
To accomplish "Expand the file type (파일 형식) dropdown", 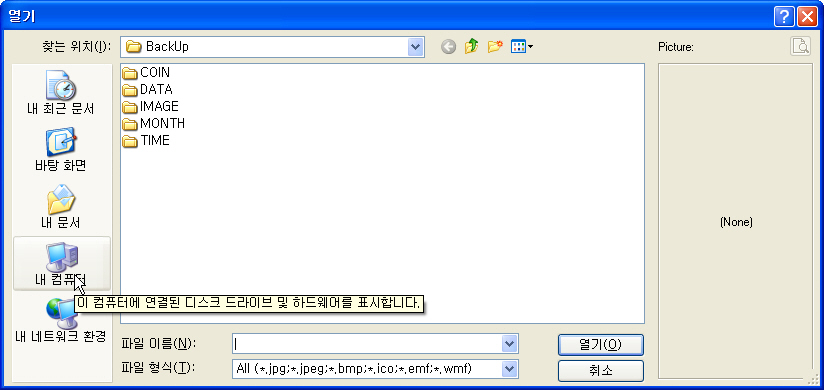I will tap(509, 370).
